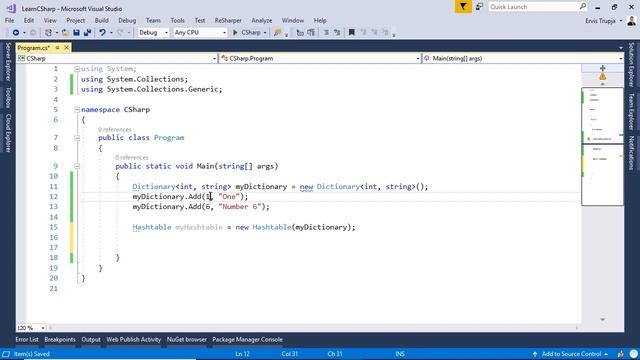The width and height of the screenshot is (640, 360).
Task: Click the Open File folder icon
Action: pos(65,32)
